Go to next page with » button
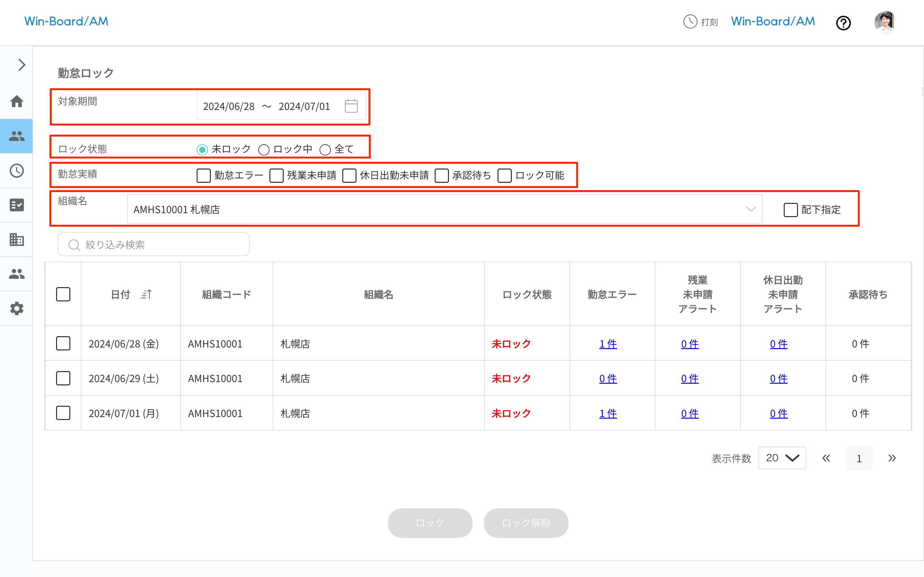 pos(892,458)
